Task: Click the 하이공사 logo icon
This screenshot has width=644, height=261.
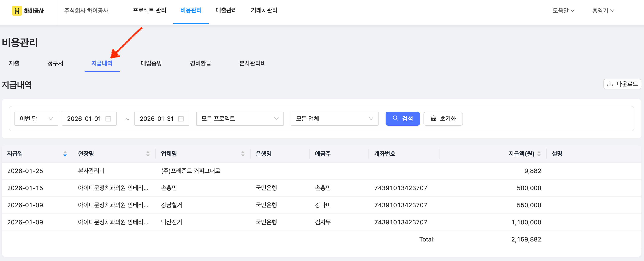Action: pyautogui.click(x=17, y=11)
